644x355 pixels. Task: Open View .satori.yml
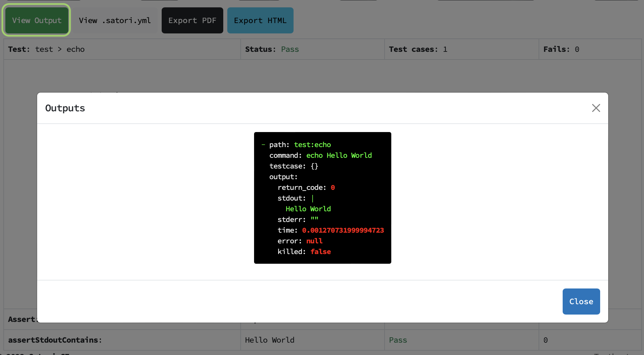coord(115,20)
